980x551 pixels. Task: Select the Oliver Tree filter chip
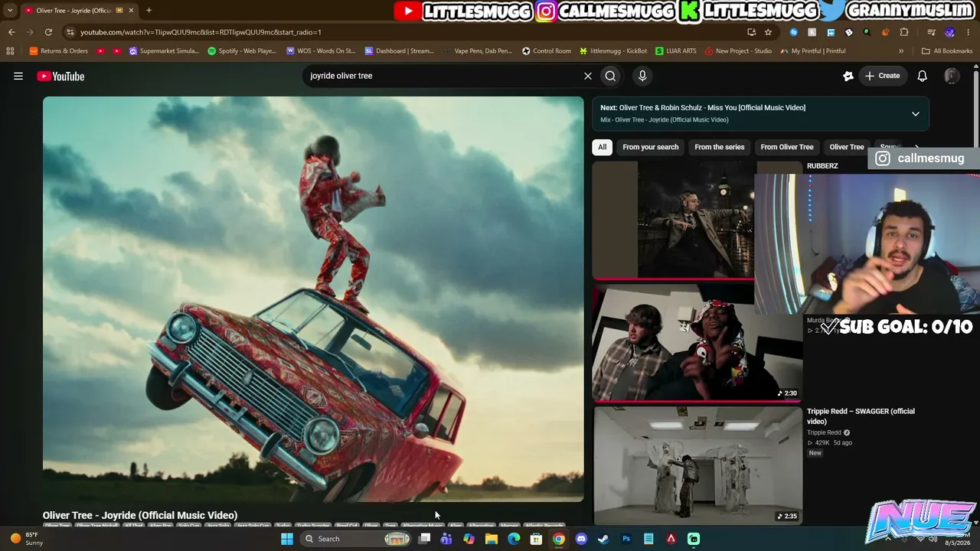(x=847, y=147)
